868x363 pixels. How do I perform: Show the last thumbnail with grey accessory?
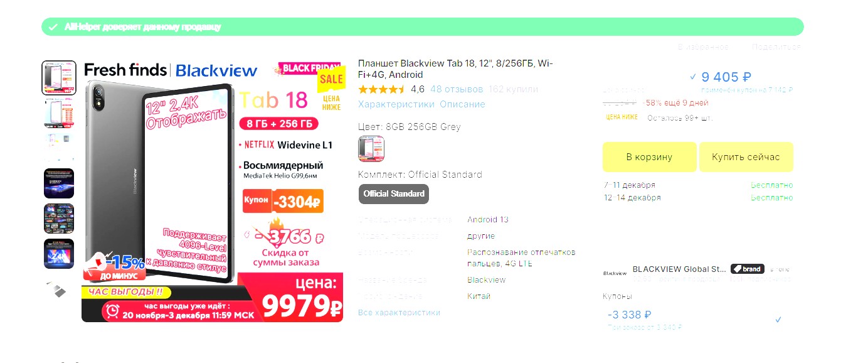pyautogui.click(x=59, y=290)
